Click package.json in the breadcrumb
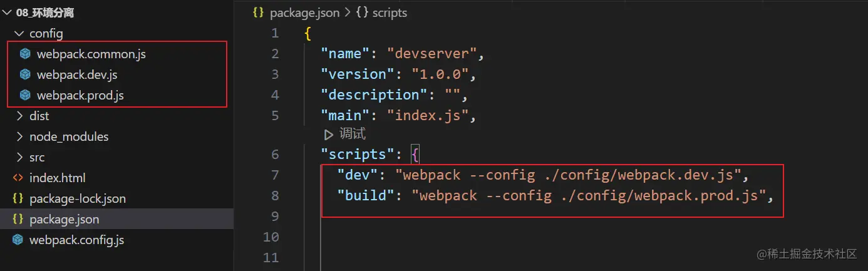 click(305, 13)
